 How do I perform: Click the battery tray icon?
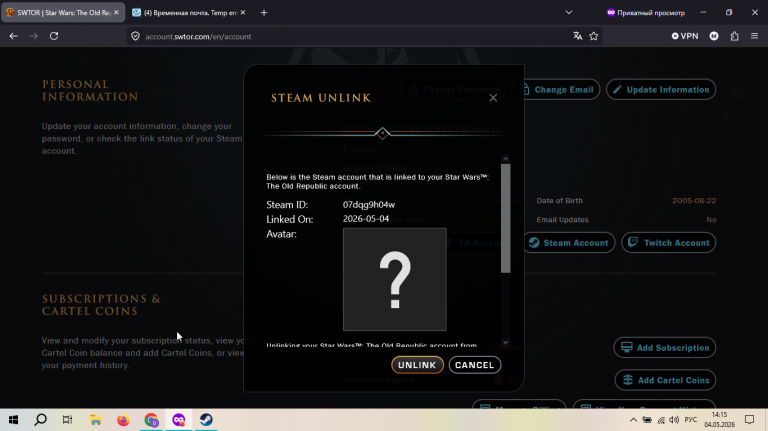tap(647, 420)
